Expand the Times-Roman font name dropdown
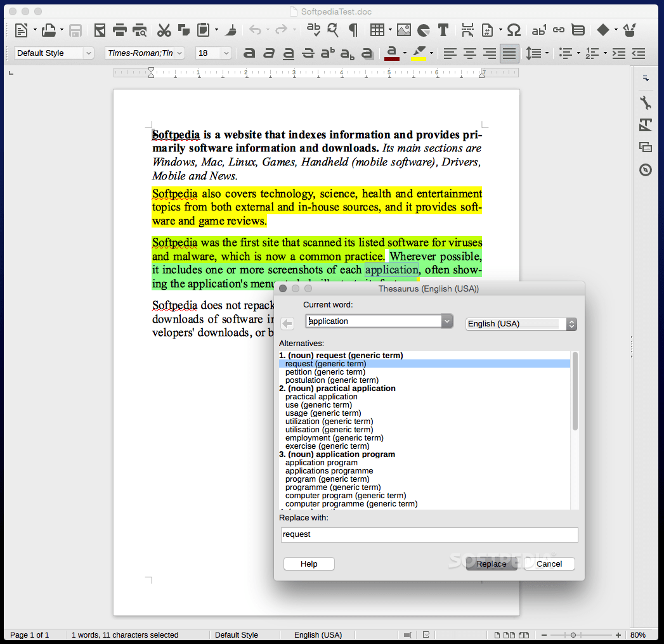The height and width of the screenshot is (644, 664). pos(179,53)
